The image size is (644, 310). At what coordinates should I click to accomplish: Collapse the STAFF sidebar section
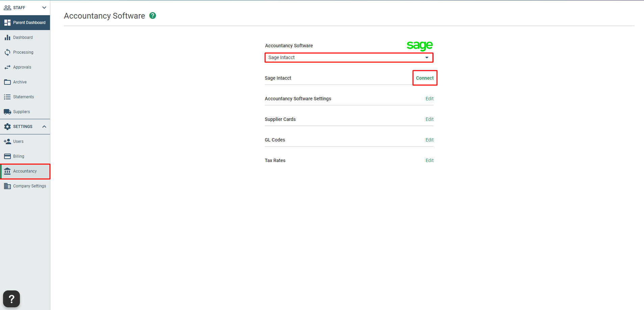pyautogui.click(x=44, y=7)
